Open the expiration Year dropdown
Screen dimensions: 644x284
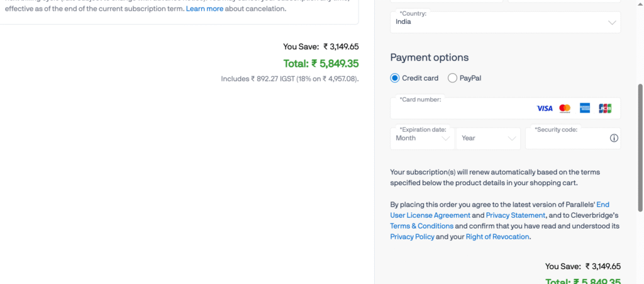coord(488,139)
